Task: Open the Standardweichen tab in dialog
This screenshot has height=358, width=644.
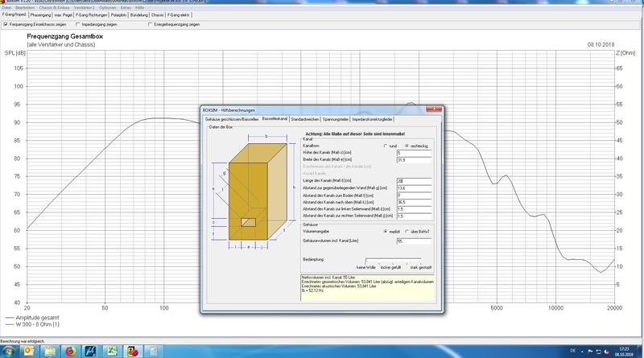Action: coord(305,119)
